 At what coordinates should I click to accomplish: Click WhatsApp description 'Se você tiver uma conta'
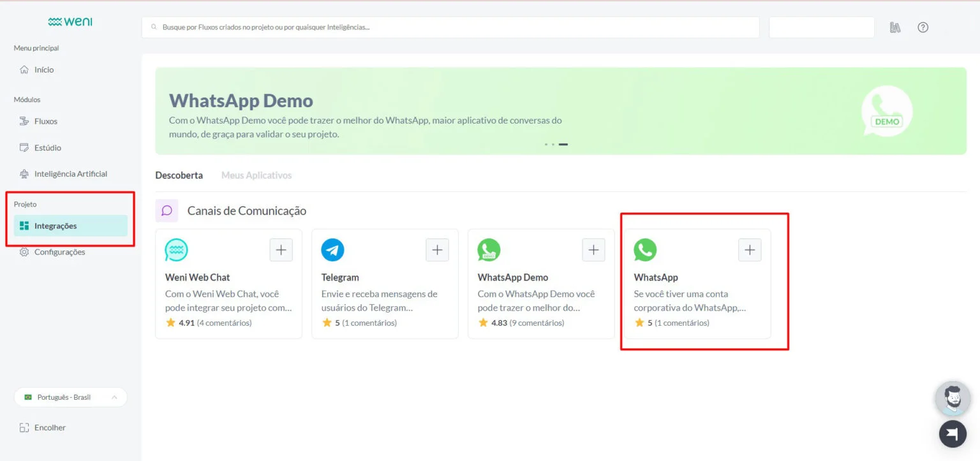tap(681, 294)
